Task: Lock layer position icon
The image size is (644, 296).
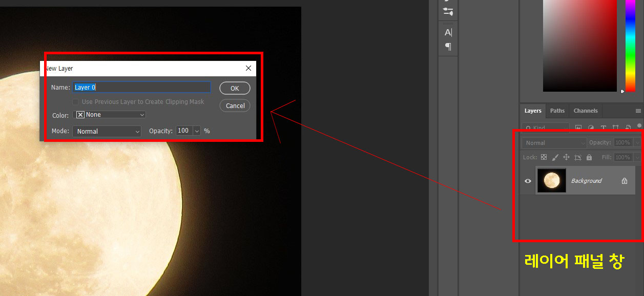Action: coord(567,157)
